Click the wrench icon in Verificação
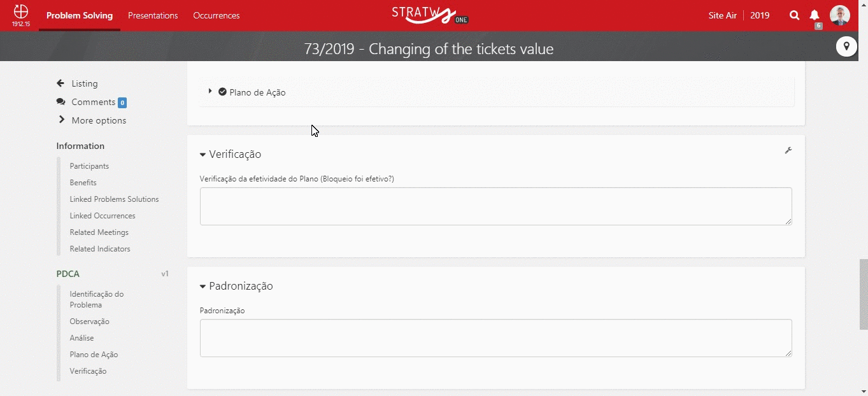The height and width of the screenshot is (396, 868). click(788, 151)
